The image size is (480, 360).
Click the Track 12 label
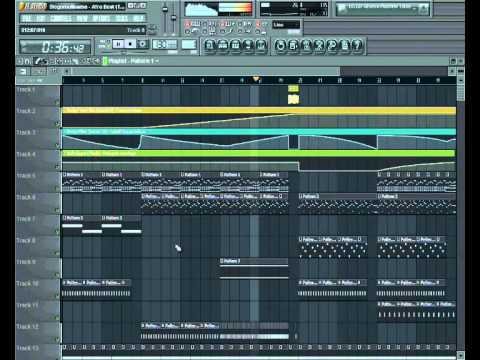pyautogui.click(x=28, y=327)
